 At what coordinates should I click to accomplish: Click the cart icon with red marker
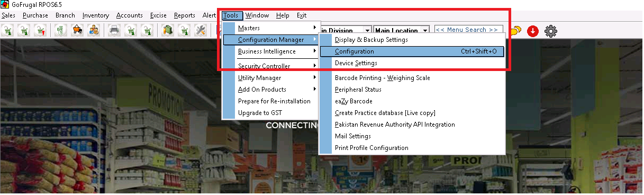(x=40, y=31)
